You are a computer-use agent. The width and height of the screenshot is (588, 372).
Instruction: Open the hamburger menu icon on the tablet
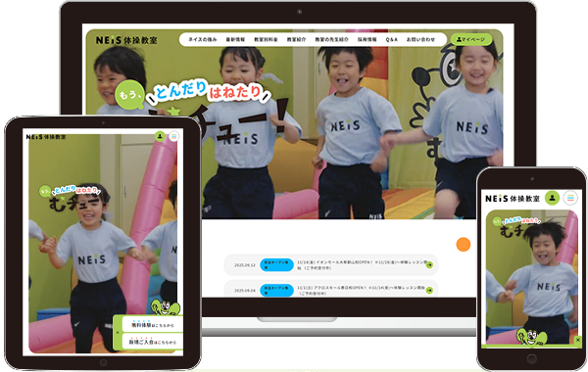(x=173, y=136)
